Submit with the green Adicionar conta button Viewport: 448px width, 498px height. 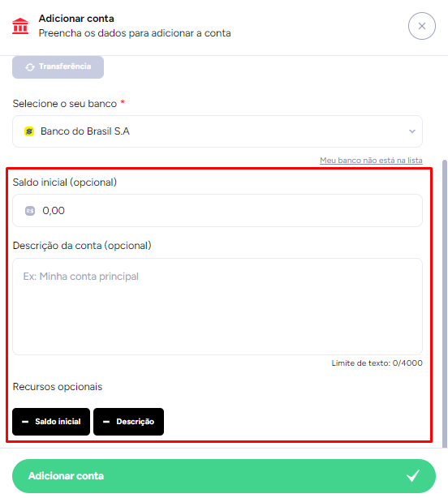[224, 476]
